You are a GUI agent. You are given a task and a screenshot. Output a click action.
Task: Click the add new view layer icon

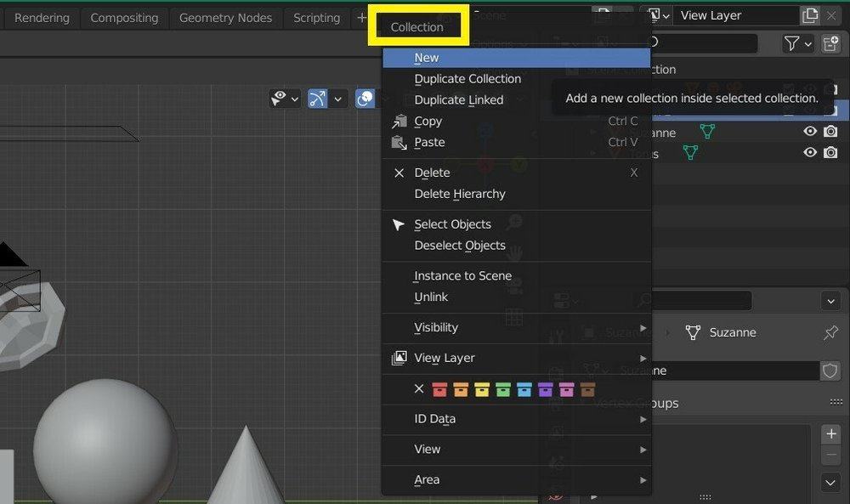pos(810,15)
